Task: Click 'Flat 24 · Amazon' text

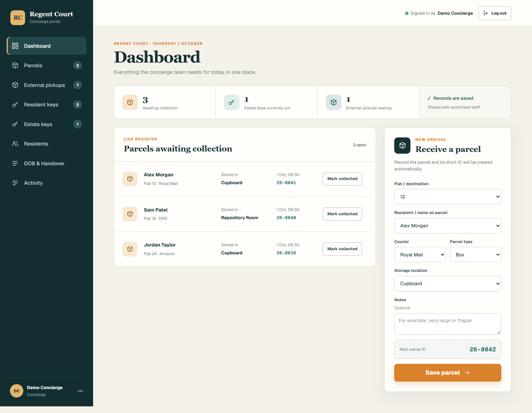Action: pos(159,254)
